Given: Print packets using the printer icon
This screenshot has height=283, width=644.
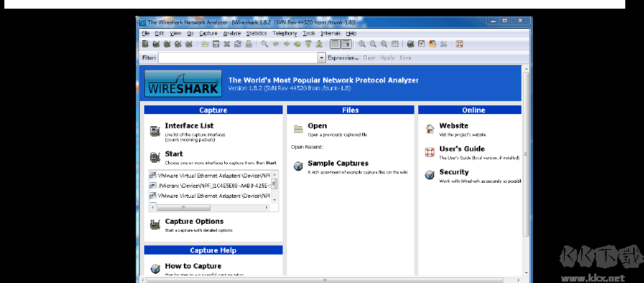Looking at the screenshot, I should (x=249, y=44).
